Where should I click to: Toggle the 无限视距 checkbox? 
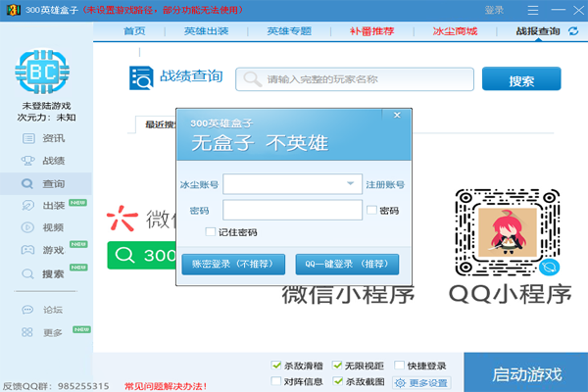337,365
